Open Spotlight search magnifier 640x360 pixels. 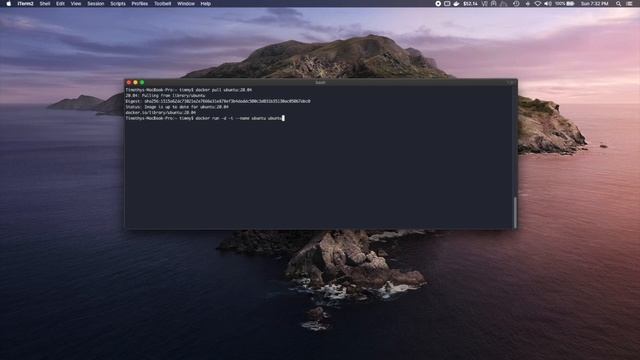click(x=618, y=4)
